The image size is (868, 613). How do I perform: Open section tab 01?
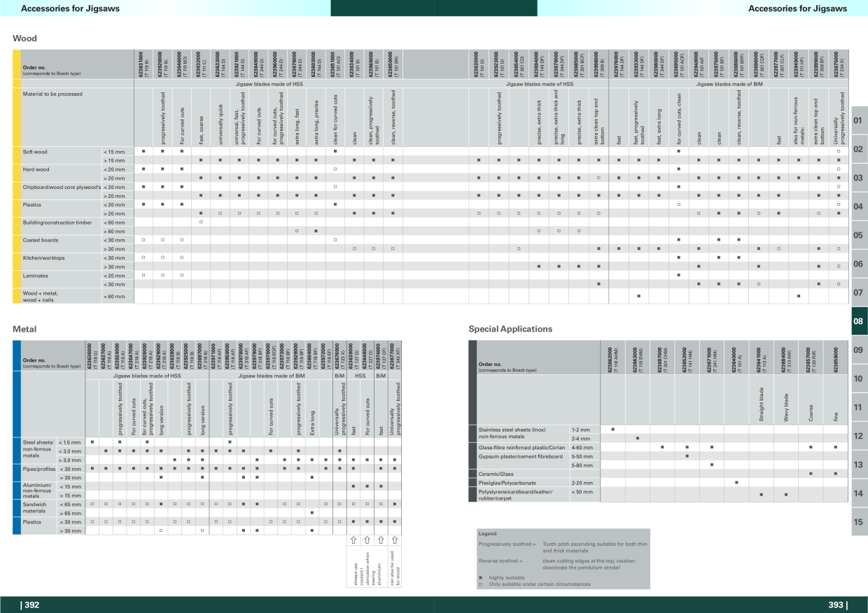[859, 120]
